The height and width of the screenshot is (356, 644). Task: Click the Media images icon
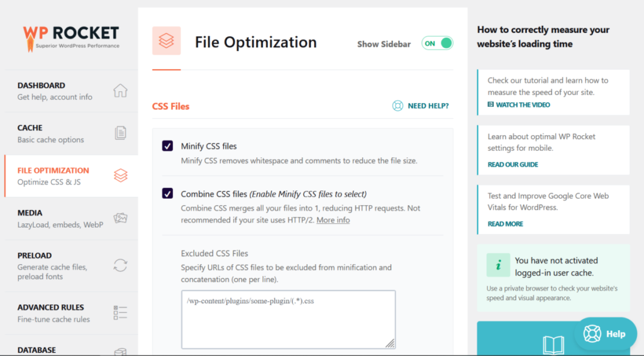click(120, 218)
